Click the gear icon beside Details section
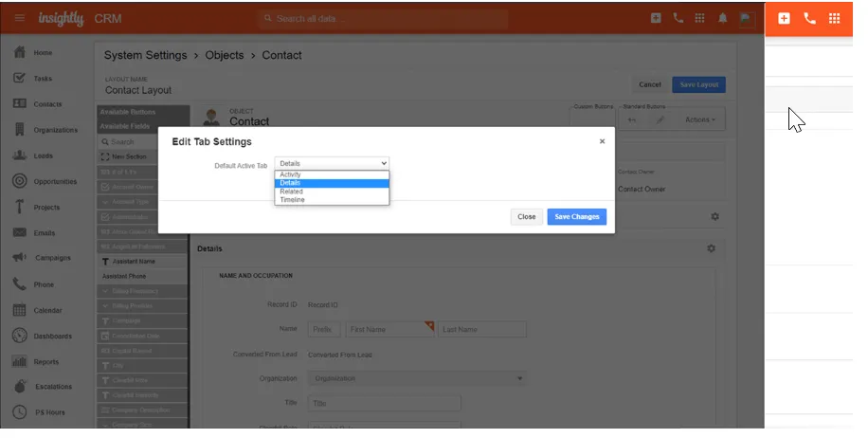The width and height of the screenshot is (868, 438). (x=711, y=248)
